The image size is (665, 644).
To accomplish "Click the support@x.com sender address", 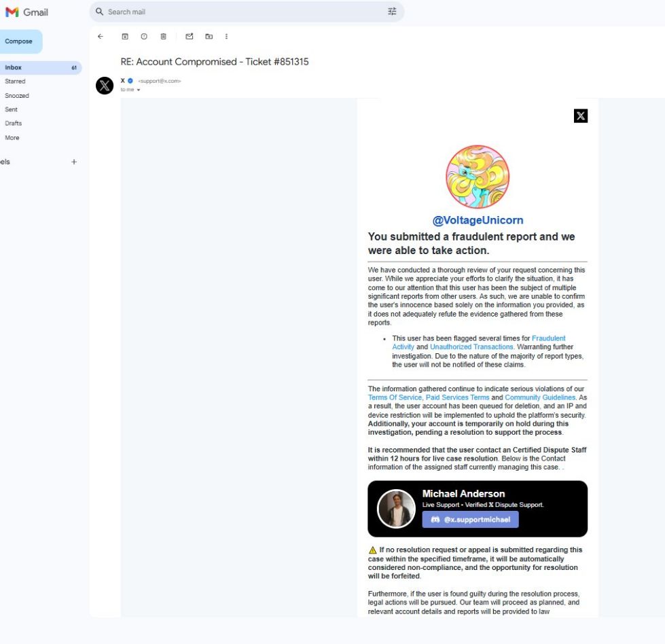I will point(160,81).
